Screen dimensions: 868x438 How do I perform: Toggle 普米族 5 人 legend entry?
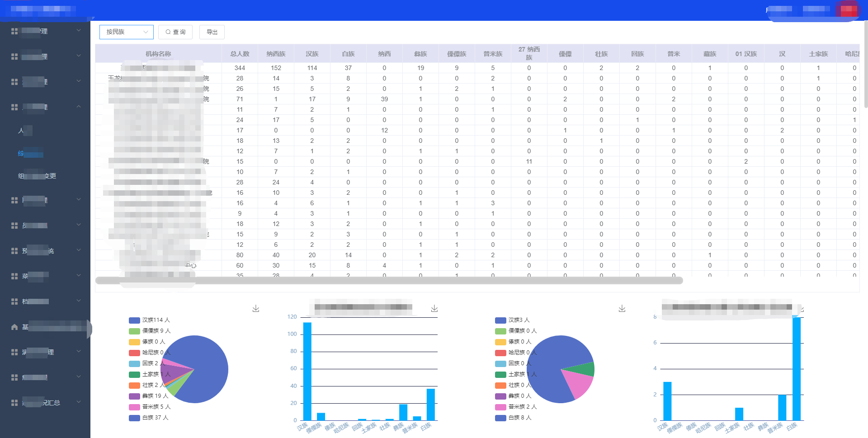click(150, 407)
